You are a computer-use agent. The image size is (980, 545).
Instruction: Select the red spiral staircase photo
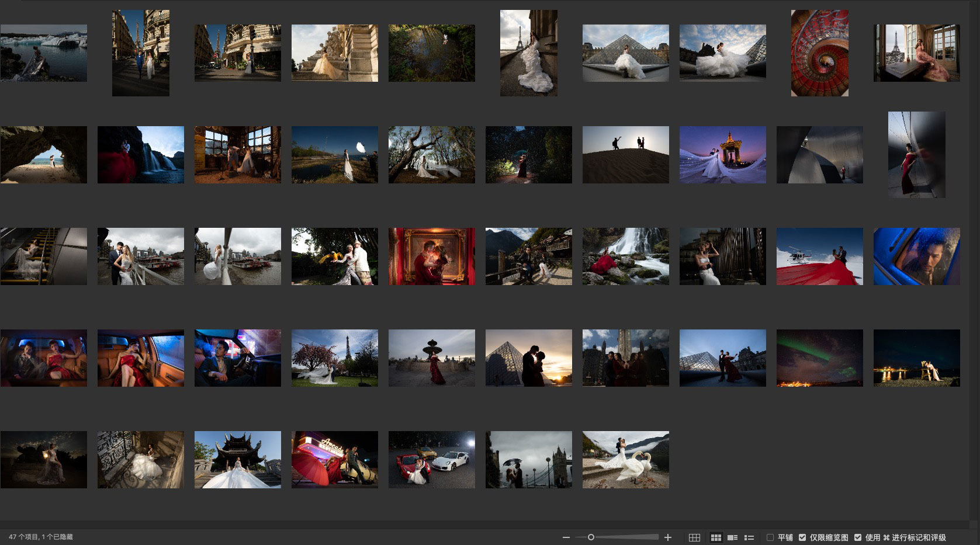click(x=819, y=53)
